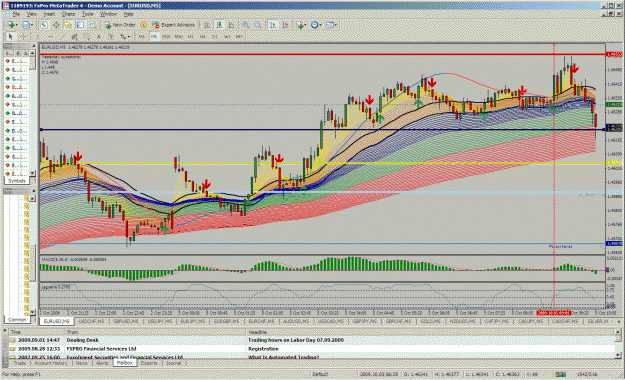Viewport: 625px width, 380px height.
Task: Switch timeframe to M1
Action: pos(142,36)
